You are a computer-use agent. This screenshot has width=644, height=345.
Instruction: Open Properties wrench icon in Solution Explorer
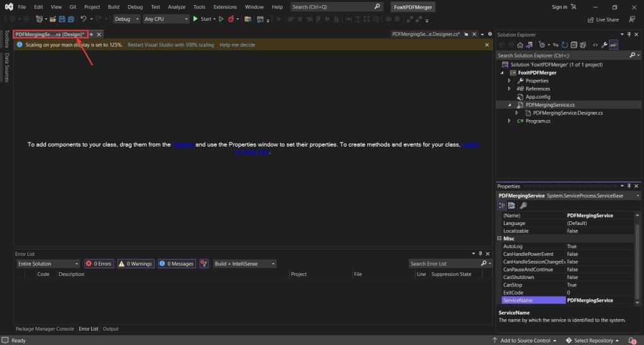(x=604, y=45)
